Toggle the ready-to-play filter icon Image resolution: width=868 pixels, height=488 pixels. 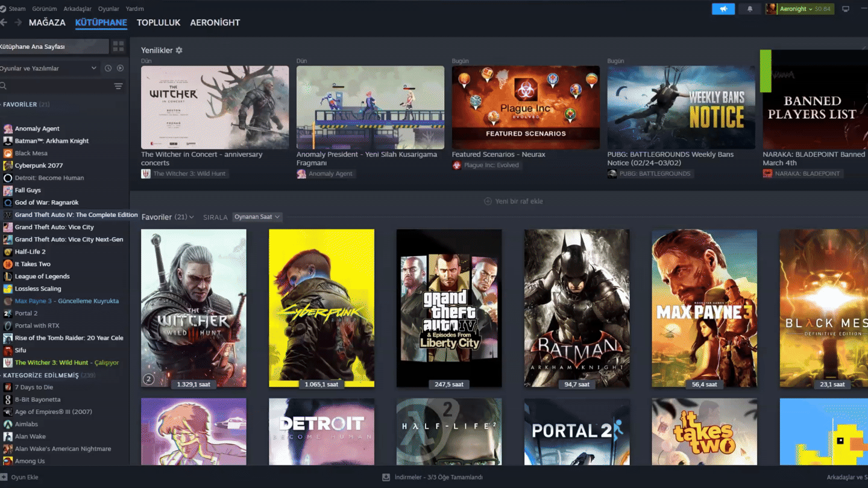pyautogui.click(x=120, y=68)
